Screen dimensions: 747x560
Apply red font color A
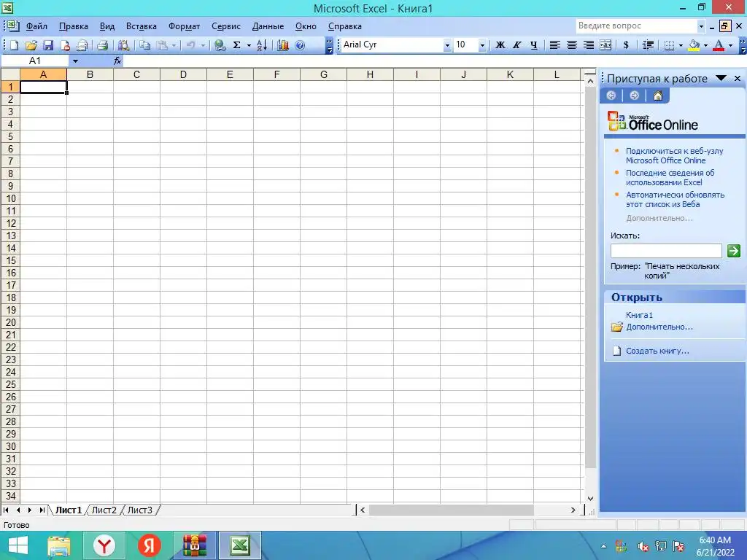tap(719, 44)
